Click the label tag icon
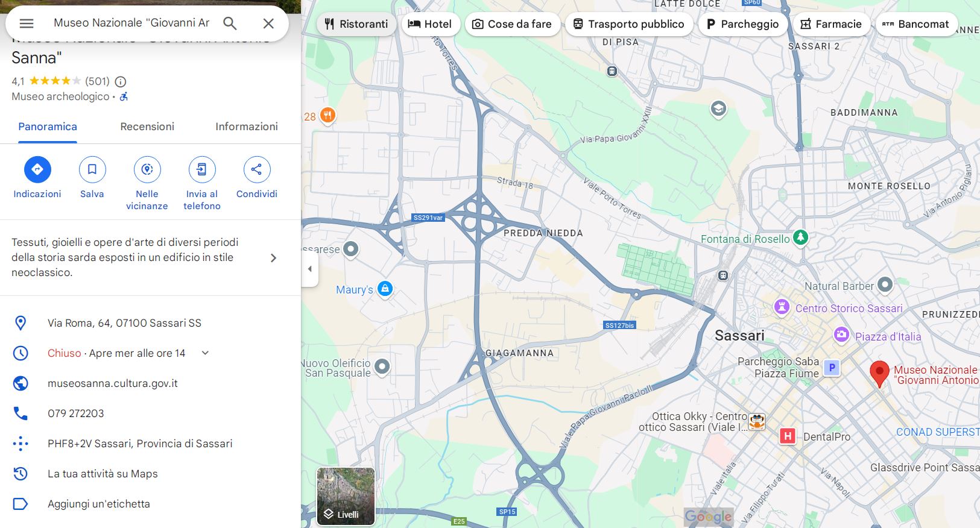The width and height of the screenshot is (980, 528). tap(21, 504)
